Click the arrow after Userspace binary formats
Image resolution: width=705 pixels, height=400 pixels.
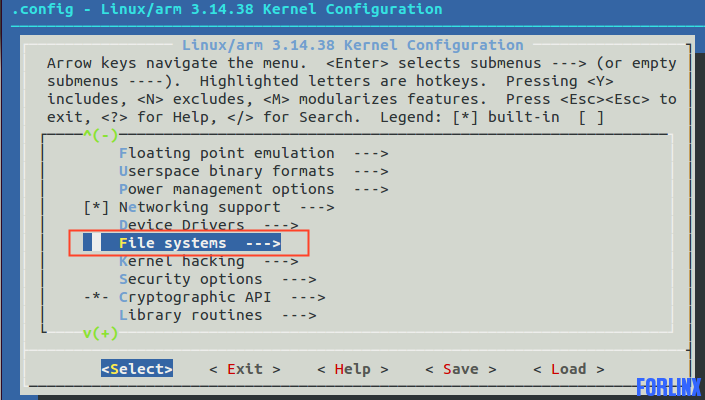tap(371, 171)
